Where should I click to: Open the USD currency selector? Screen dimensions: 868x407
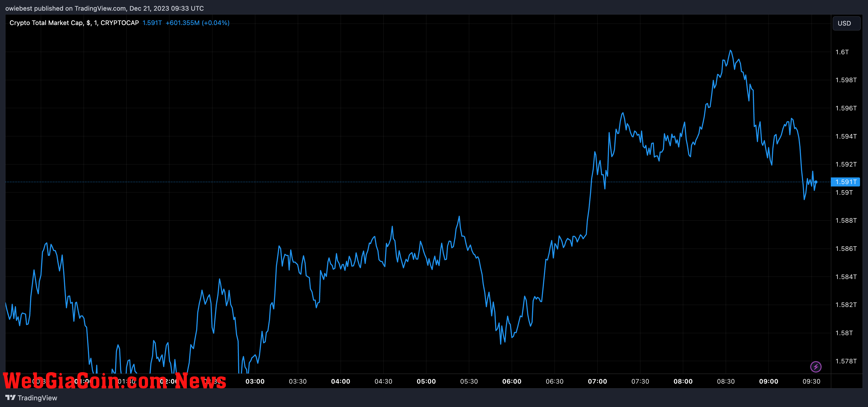(846, 23)
